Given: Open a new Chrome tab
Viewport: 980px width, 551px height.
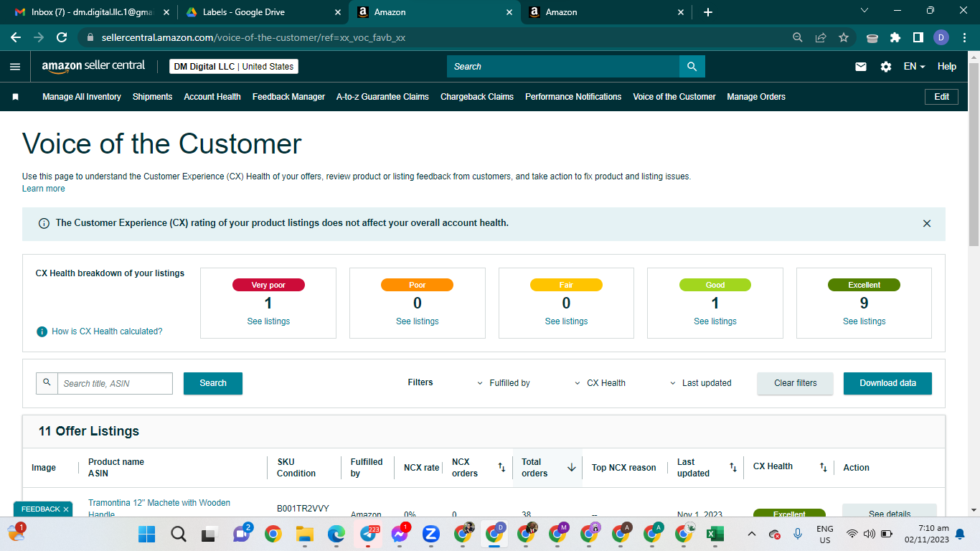Looking at the screenshot, I should (x=708, y=12).
